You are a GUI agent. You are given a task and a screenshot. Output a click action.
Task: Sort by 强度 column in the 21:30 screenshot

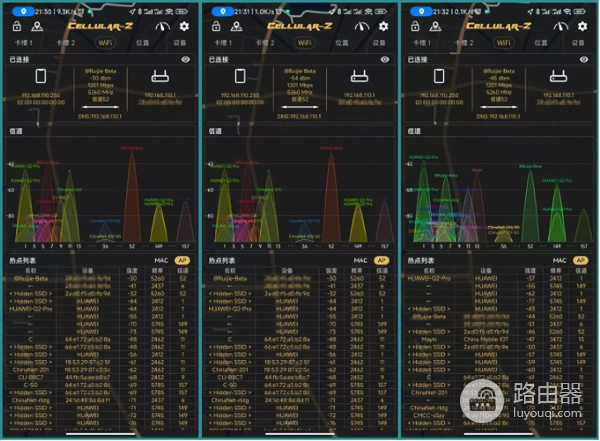[x=132, y=271]
